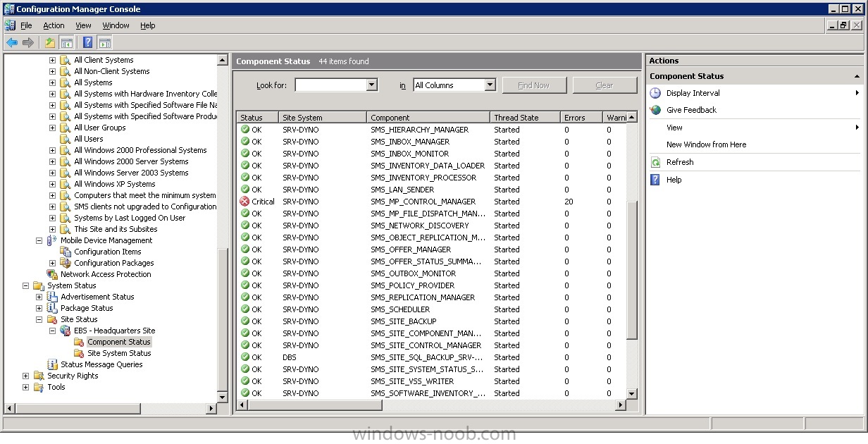Select the SMS_NETWORK_DISCOVERY component row
This screenshot has height=444, width=868.
pyautogui.click(x=431, y=226)
